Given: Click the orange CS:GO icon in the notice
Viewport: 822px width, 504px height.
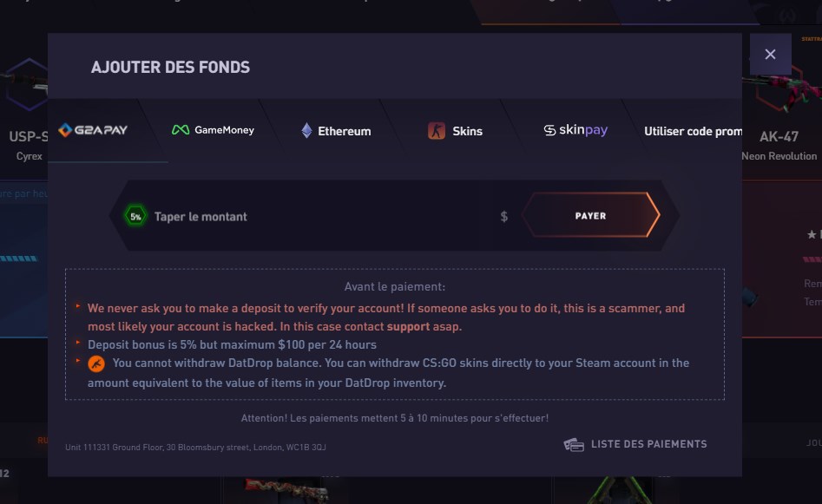Looking at the screenshot, I should [x=96, y=363].
